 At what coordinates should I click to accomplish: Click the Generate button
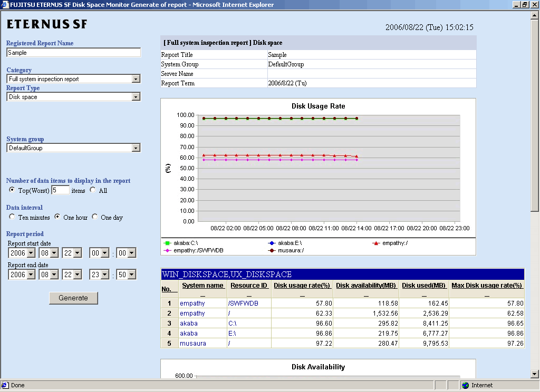(x=73, y=298)
